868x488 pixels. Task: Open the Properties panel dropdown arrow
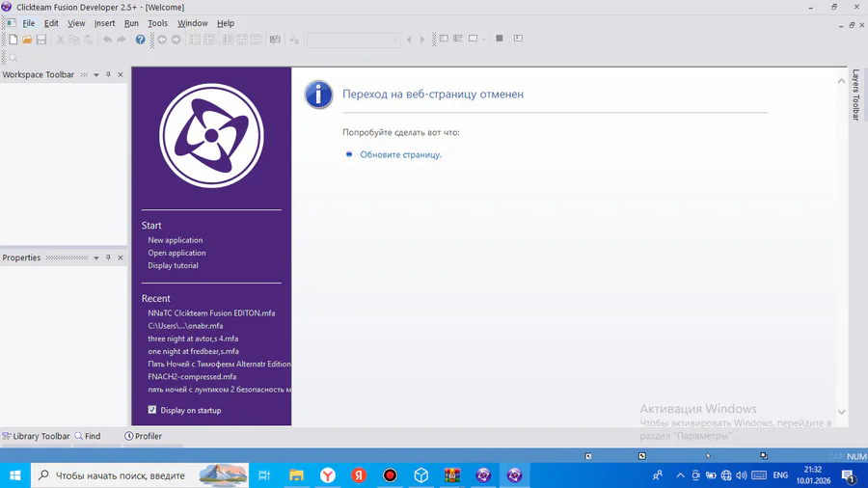coord(96,258)
